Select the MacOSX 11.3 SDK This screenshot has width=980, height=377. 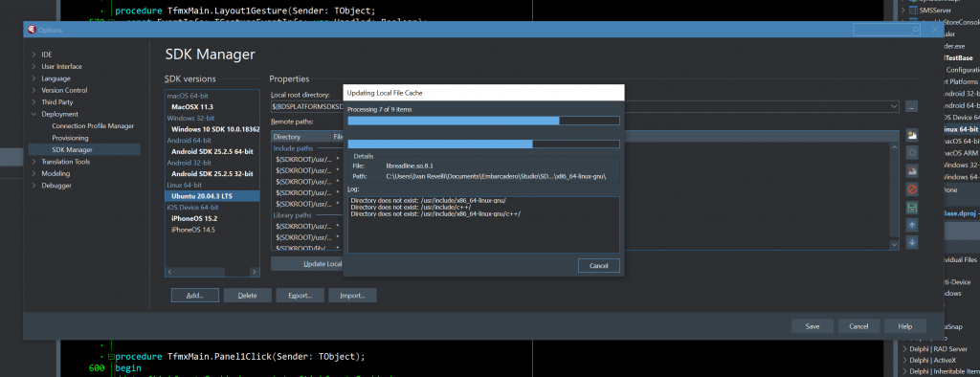coord(191,107)
